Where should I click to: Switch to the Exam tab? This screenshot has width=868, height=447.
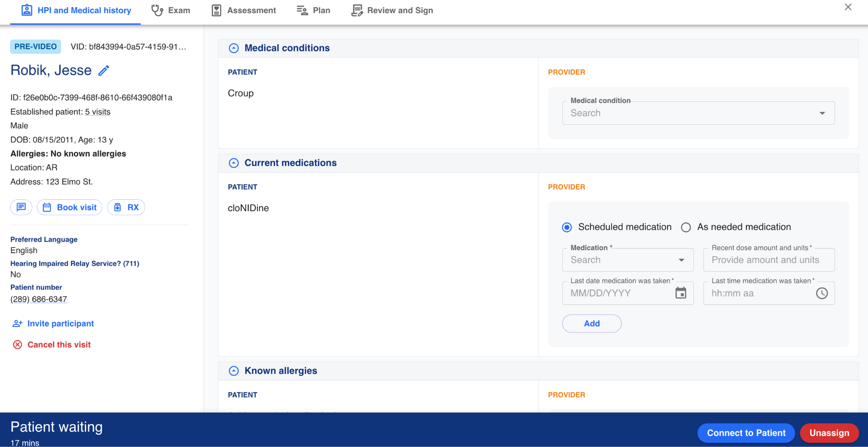[171, 11]
